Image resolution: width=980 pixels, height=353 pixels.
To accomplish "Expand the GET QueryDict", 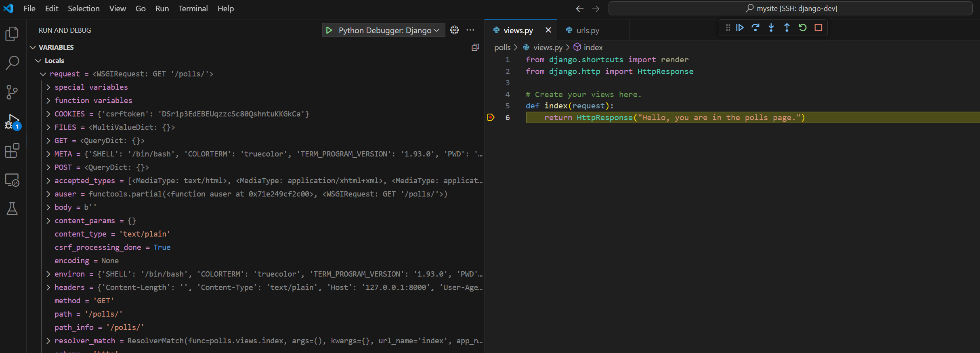I will (x=48, y=141).
